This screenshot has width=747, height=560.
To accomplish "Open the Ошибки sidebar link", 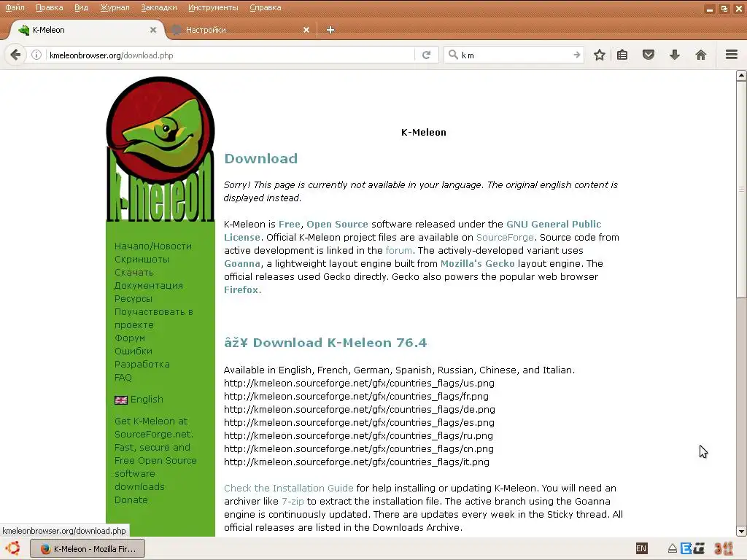I will tap(133, 351).
